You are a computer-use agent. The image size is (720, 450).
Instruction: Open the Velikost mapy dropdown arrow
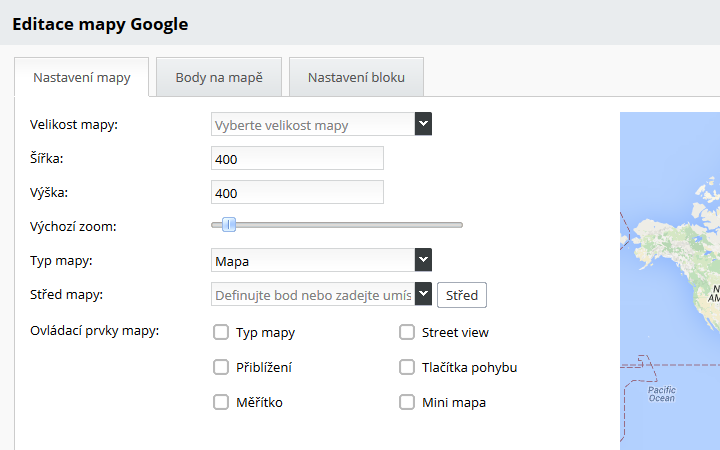(x=423, y=124)
